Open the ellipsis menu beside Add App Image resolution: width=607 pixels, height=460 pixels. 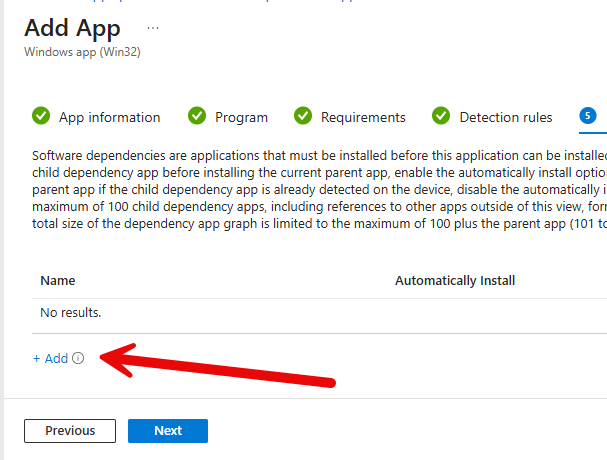[x=153, y=27]
